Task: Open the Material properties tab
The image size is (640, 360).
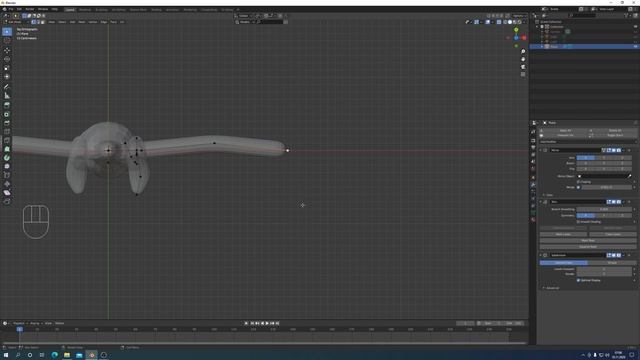Action: coord(533,220)
